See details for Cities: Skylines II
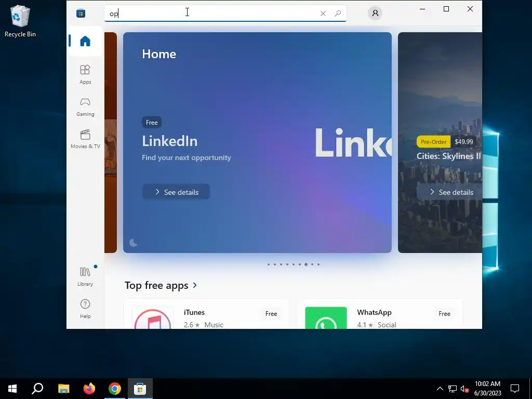Image resolution: width=532 pixels, height=399 pixels. (449, 192)
